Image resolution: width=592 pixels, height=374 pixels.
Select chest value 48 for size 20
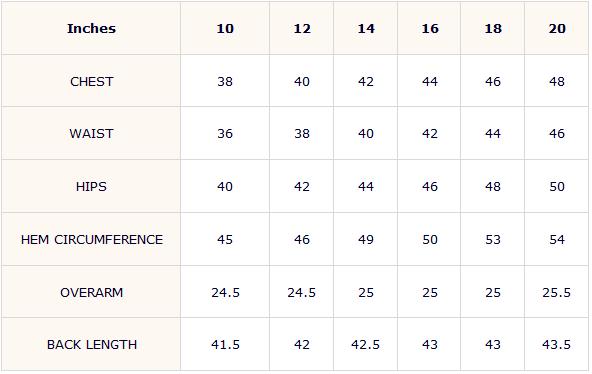[x=557, y=82]
